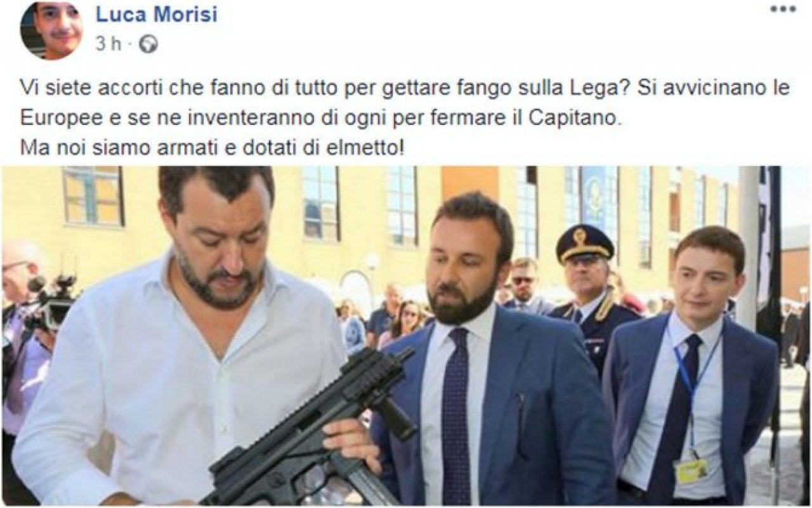Open the three-dot post options menu
This screenshot has width=812, height=508.
pyautogui.click(x=783, y=10)
